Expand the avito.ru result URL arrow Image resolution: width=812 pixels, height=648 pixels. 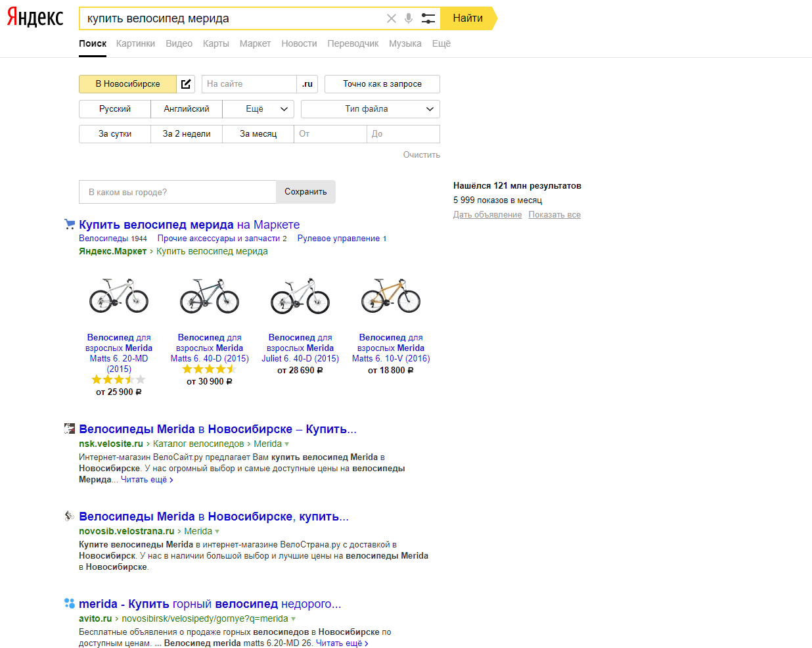294,619
